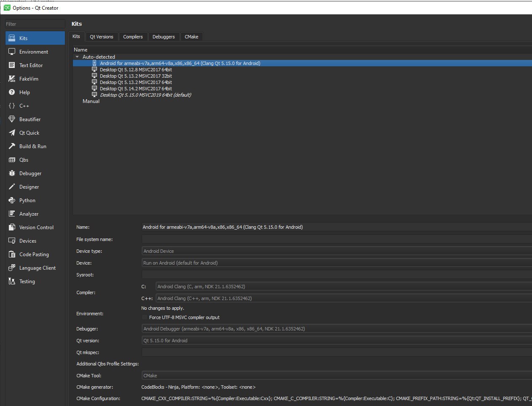Open the Qbs category icon
Image resolution: width=532 pixels, height=406 pixels.
click(12, 160)
